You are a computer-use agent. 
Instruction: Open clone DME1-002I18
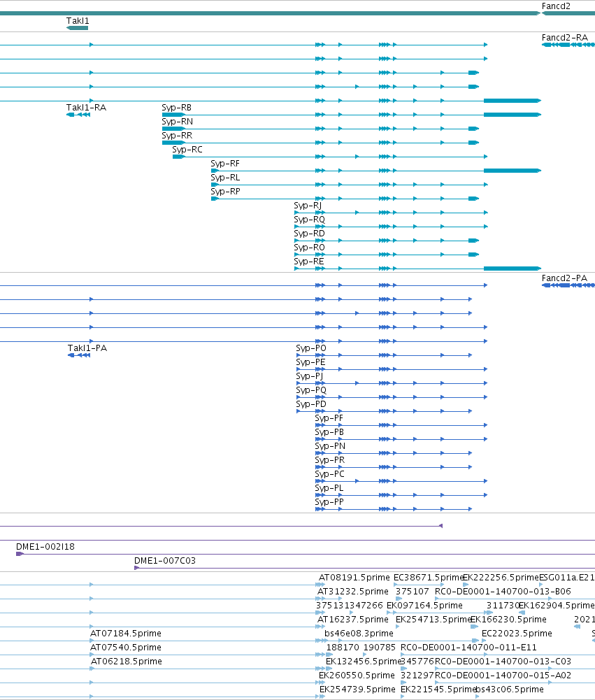[x=45, y=547]
